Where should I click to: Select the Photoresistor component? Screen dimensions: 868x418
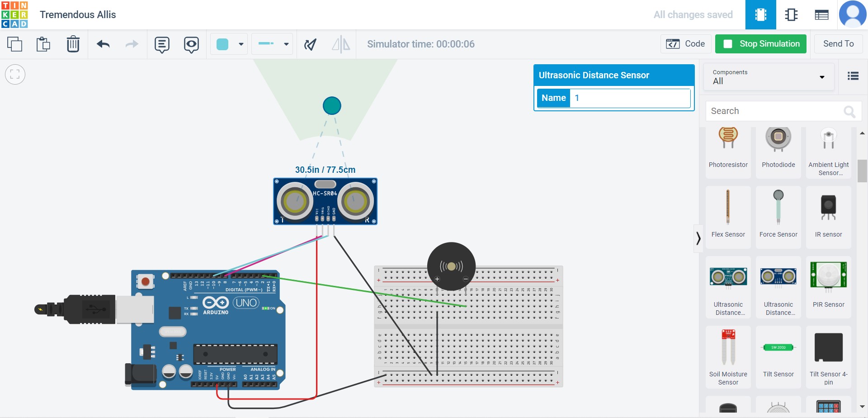[x=728, y=152]
